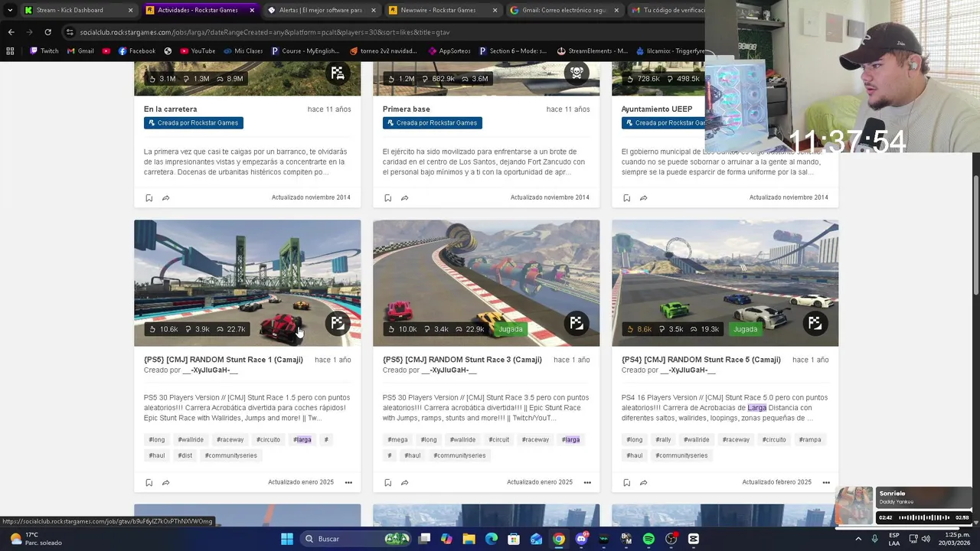Open Microsoft Edge from the taskbar
The image size is (980, 551).
click(x=491, y=539)
